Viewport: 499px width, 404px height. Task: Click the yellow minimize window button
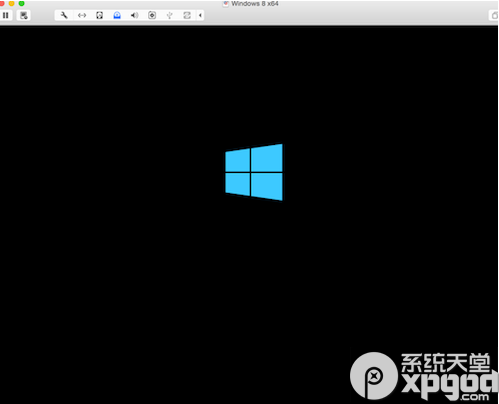[12, 3]
